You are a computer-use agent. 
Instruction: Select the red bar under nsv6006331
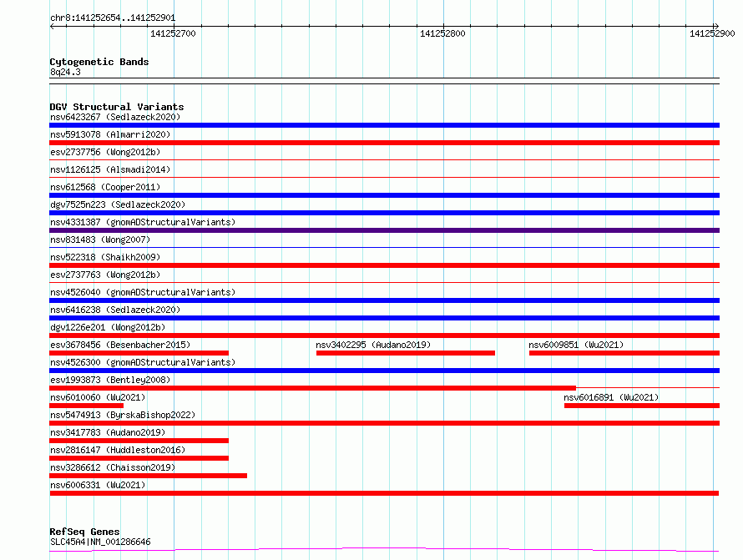pyautogui.click(x=384, y=493)
